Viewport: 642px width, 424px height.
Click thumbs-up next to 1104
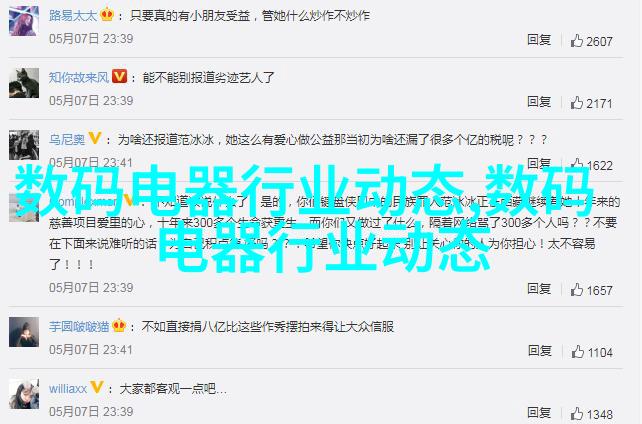click(577, 352)
